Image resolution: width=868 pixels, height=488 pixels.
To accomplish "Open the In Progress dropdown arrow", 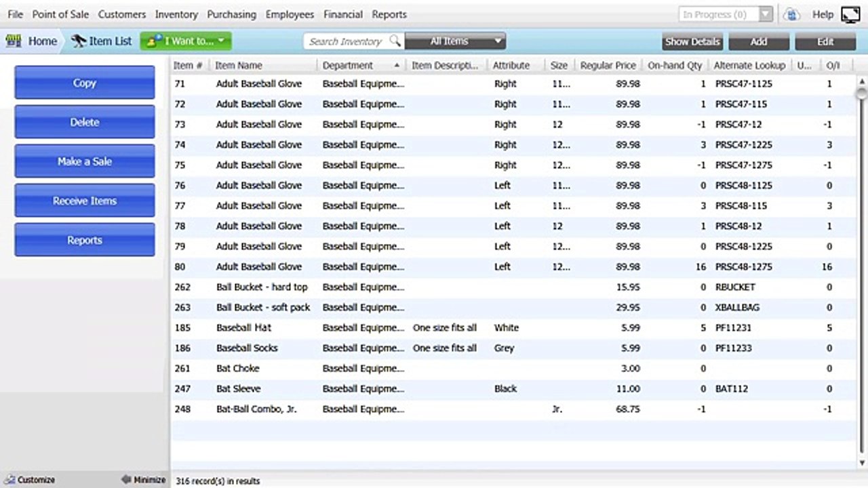I will (766, 14).
